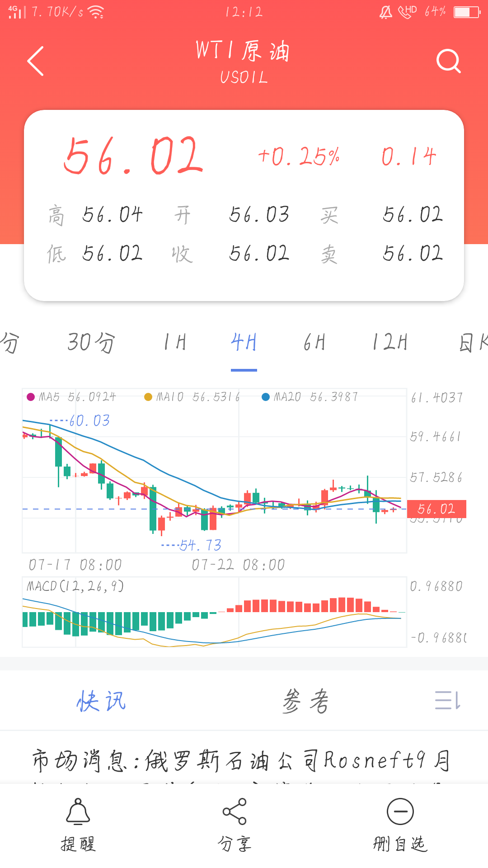
Task: Switch to the 参考 tab
Action: pyautogui.click(x=306, y=701)
